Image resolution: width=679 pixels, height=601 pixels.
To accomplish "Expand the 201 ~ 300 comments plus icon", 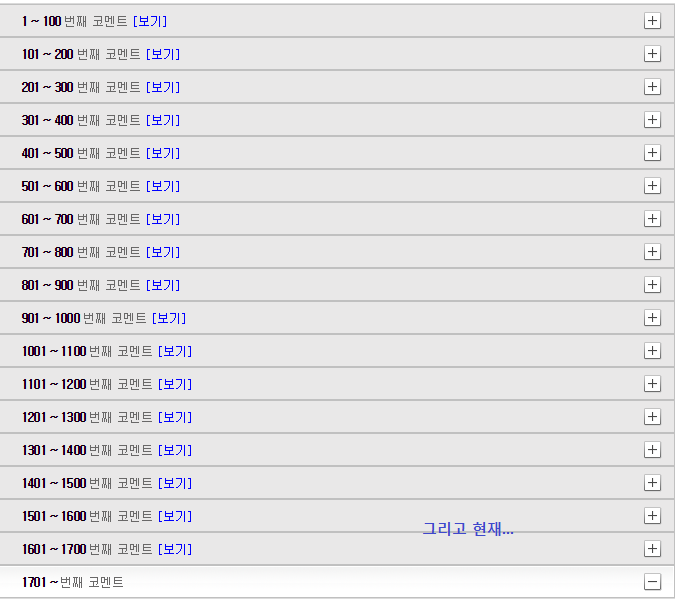I will [x=652, y=87].
